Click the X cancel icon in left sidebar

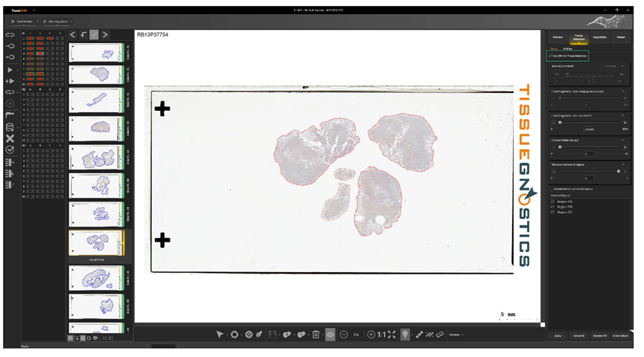point(10,139)
